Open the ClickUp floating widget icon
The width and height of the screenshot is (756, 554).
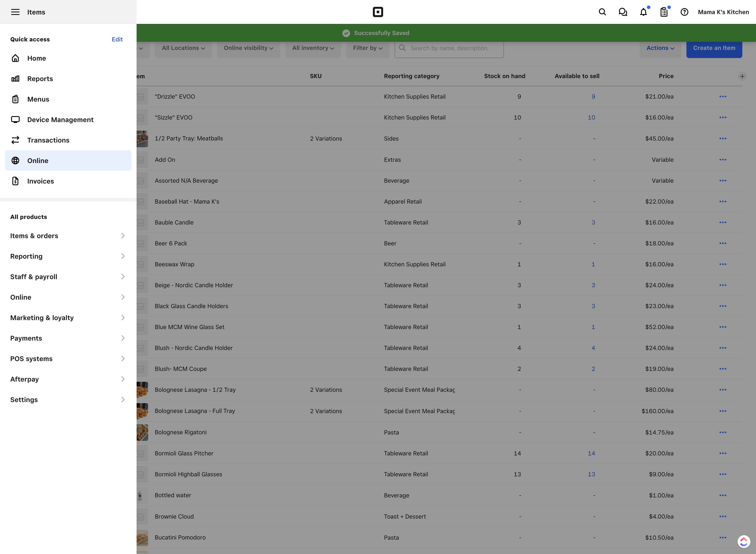coord(744,541)
